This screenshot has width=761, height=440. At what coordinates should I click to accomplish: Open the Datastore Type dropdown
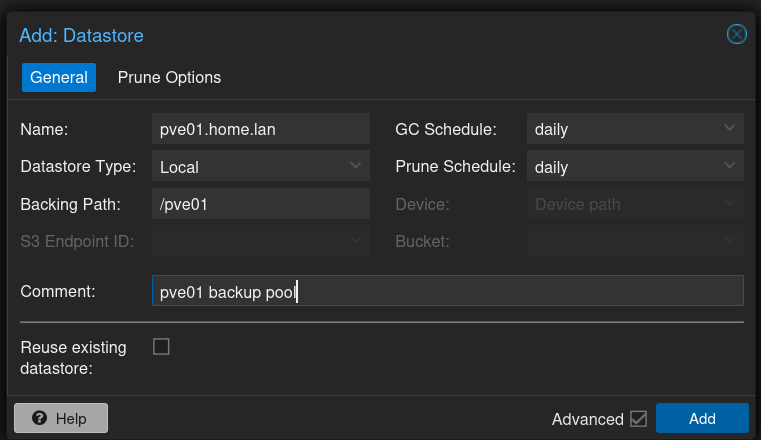[356, 166]
